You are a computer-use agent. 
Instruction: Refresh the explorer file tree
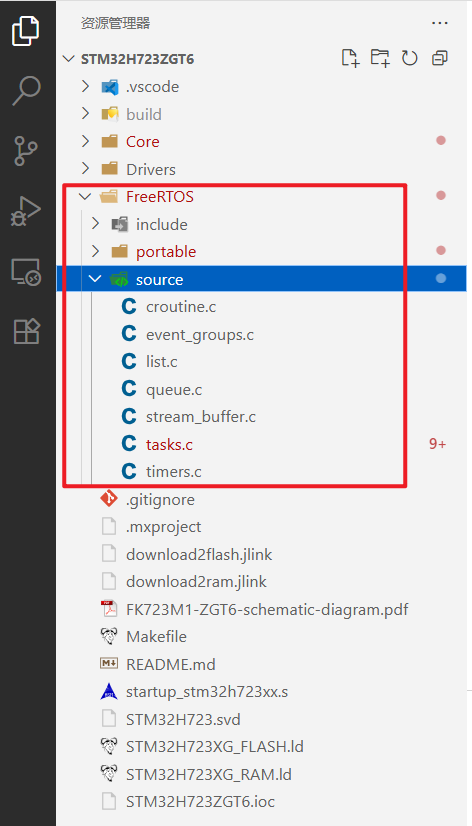409,58
